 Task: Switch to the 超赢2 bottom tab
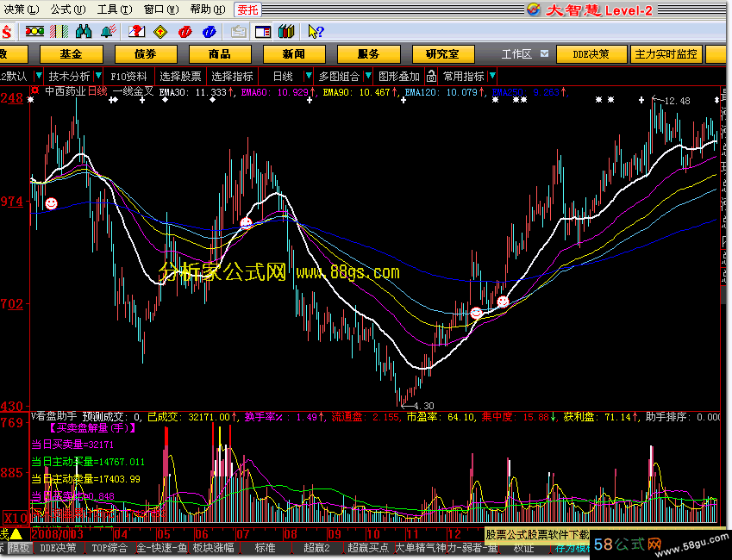(x=316, y=548)
